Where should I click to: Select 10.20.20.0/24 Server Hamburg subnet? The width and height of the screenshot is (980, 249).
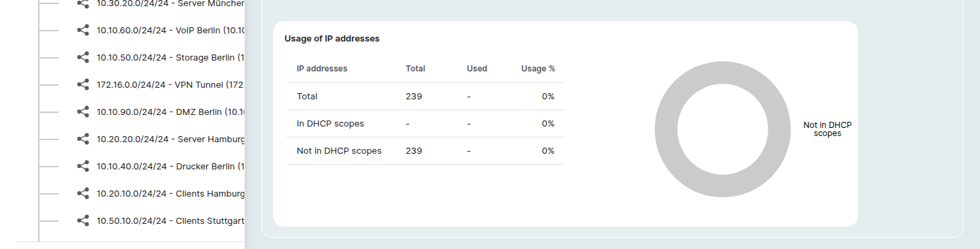tap(170, 139)
